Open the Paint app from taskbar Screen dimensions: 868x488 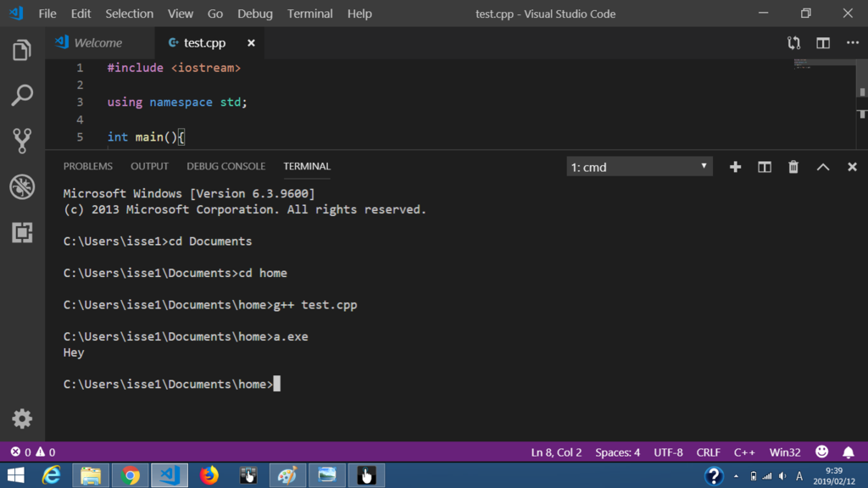(287, 475)
